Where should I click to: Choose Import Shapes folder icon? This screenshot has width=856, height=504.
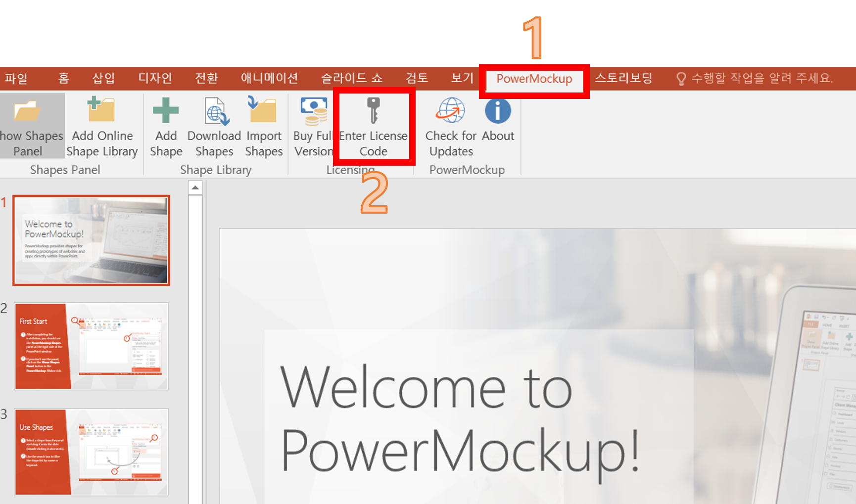263,110
